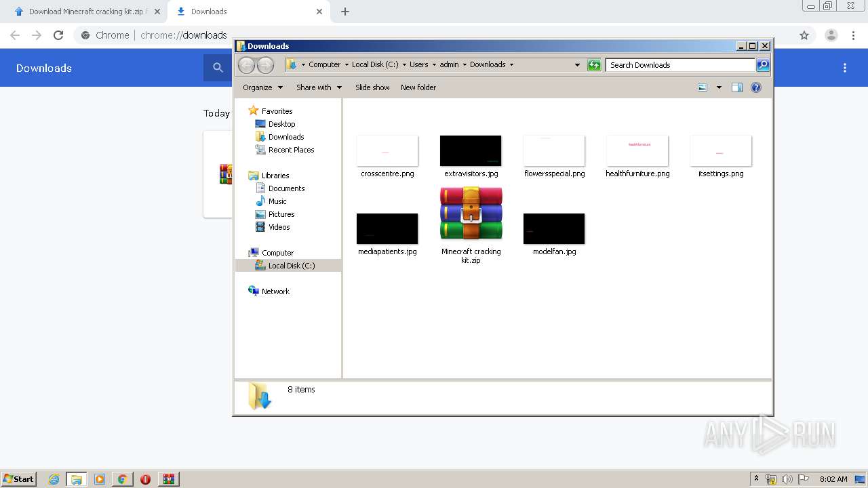Click the WinRAR taskbar icon

point(169,479)
